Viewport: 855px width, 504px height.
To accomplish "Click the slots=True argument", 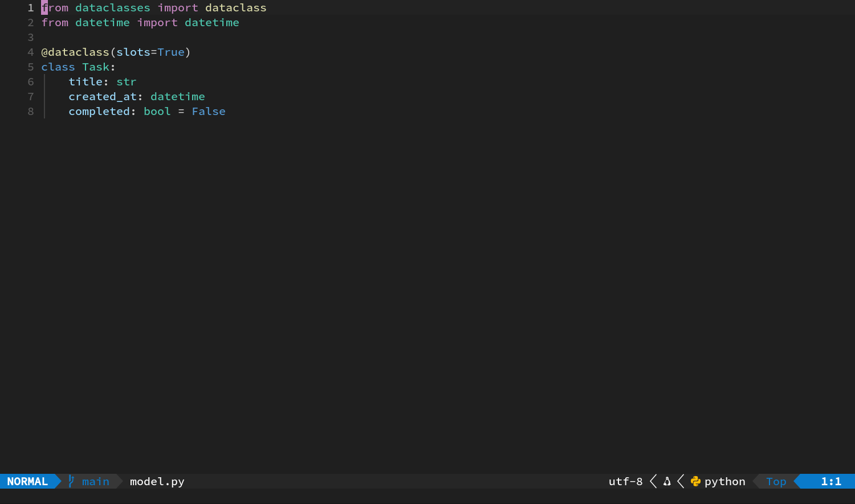I will coord(150,52).
